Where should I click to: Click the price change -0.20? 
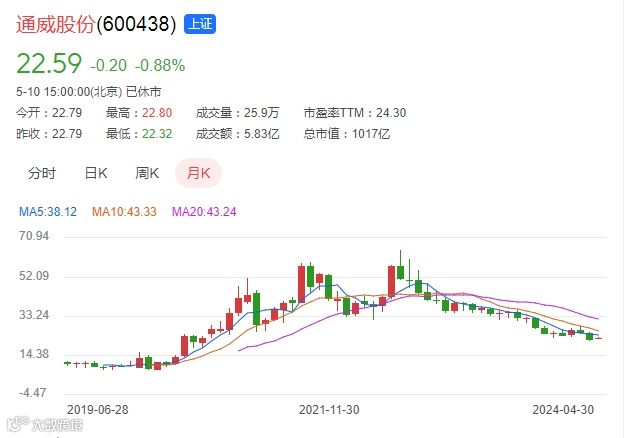tap(109, 66)
